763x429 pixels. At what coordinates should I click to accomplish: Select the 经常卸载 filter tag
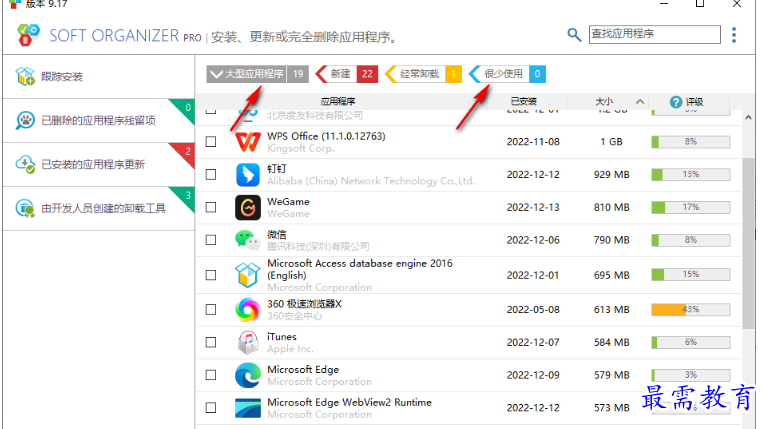pyautogui.click(x=423, y=74)
